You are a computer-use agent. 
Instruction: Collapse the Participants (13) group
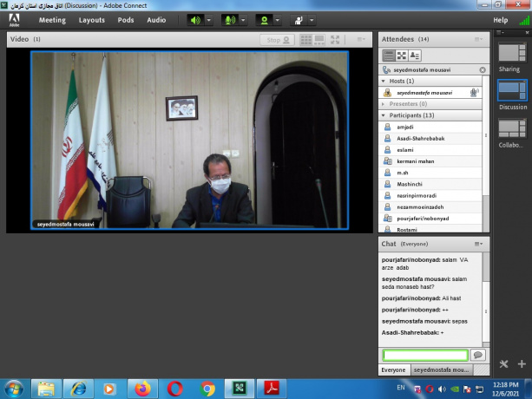coord(384,114)
